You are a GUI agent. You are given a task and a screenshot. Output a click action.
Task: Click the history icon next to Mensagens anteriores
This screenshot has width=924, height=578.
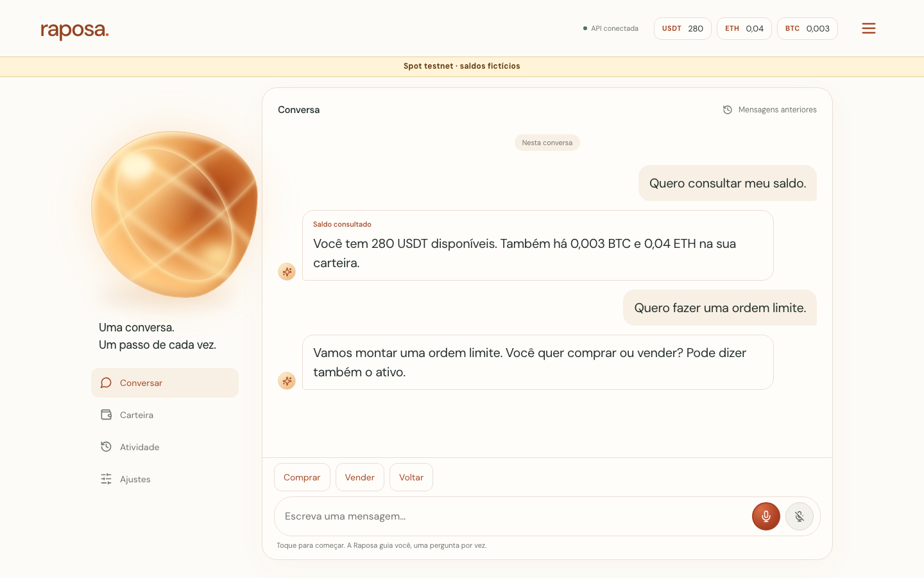[x=728, y=110]
